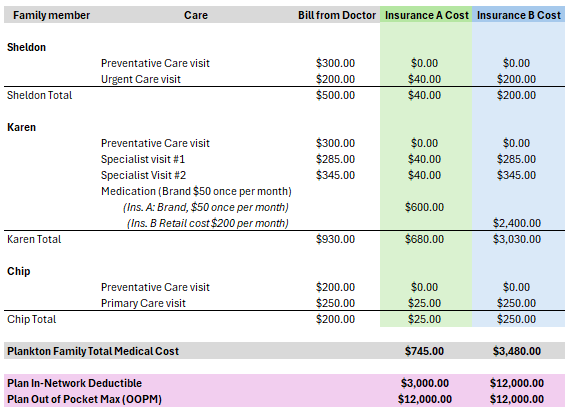This screenshot has height=411, width=569.
Task: Select Sheldon Total bill of $500.00
Action: (335, 95)
